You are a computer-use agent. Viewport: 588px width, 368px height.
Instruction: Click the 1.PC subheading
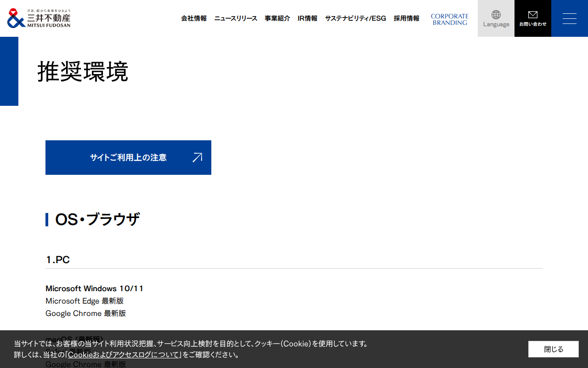pyautogui.click(x=58, y=260)
